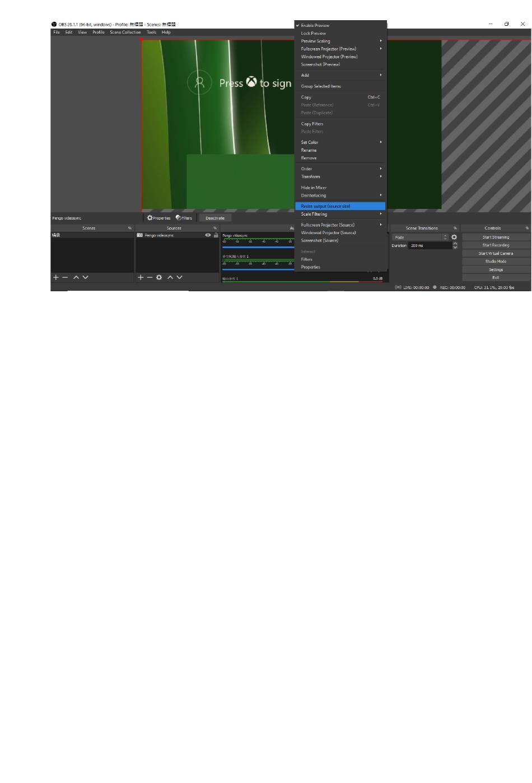The image size is (532, 783).
Task: Open the Scene Collection menu
Action: (125, 32)
